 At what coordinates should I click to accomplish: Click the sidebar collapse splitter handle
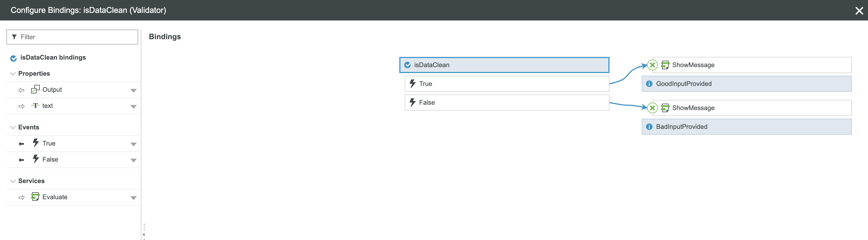144,232
